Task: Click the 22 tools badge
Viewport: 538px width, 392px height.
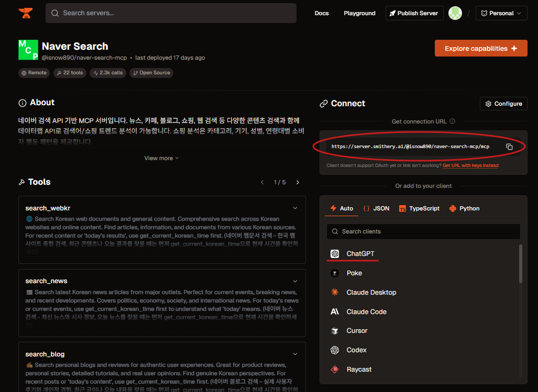Action: pos(70,73)
